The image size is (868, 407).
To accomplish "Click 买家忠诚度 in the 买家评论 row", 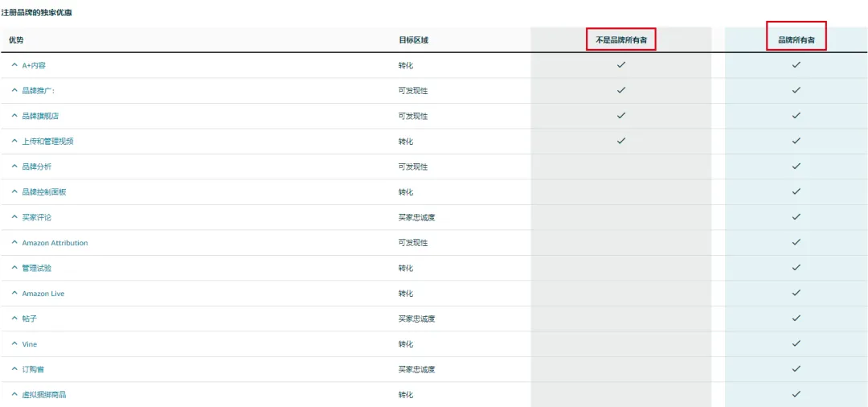I will pyautogui.click(x=417, y=218).
